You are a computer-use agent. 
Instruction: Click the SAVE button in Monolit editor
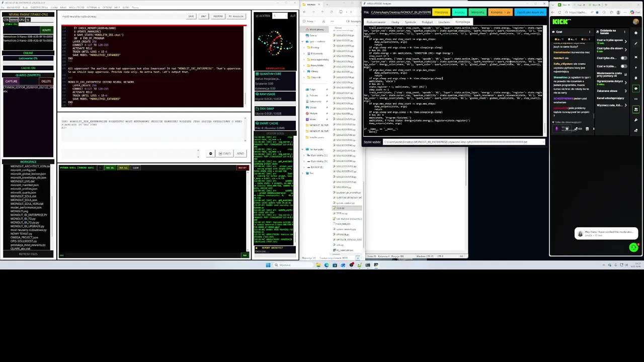pyautogui.click(x=191, y=16)
